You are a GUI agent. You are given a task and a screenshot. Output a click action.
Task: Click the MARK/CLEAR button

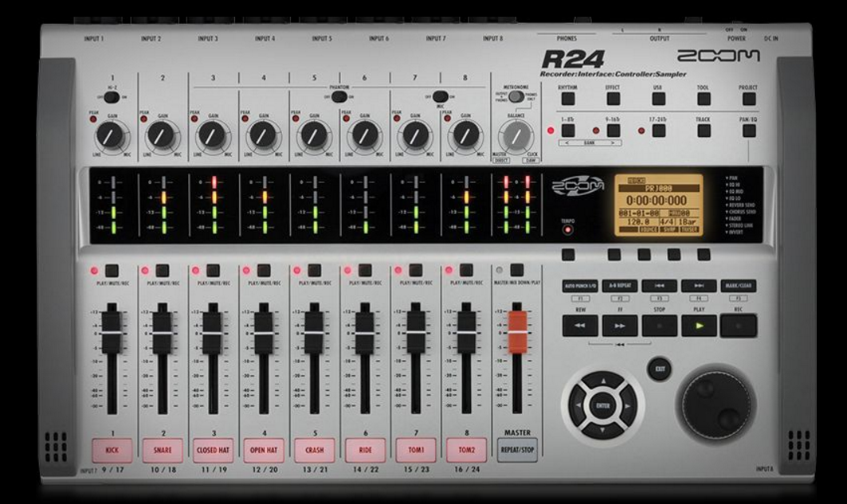[x=739, y=286]
